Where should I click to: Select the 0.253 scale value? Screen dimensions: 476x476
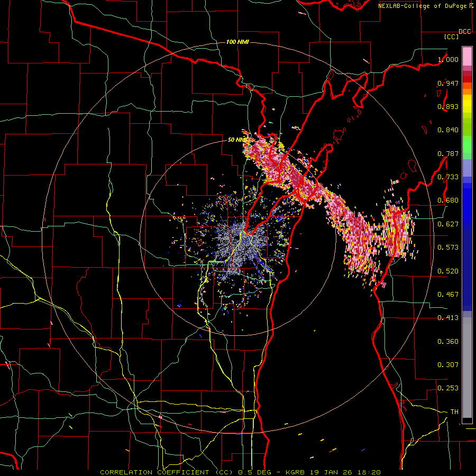[x=448, y=388]
